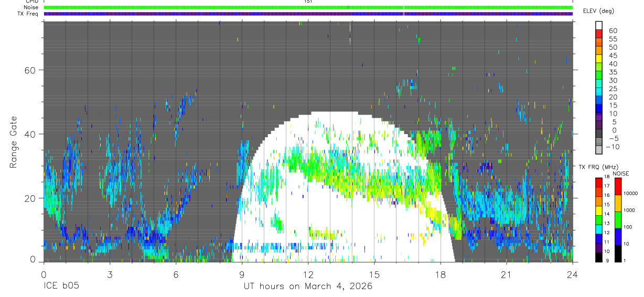The image size is (644, 297).
Task: Click the cyan segment of the TX FRQ colorbar
Action: [599, 229]
